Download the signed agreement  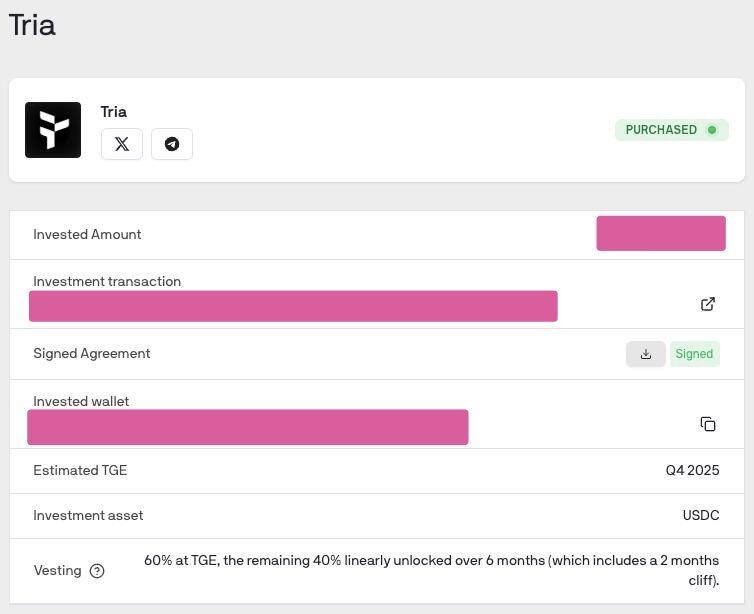(646, 354)
